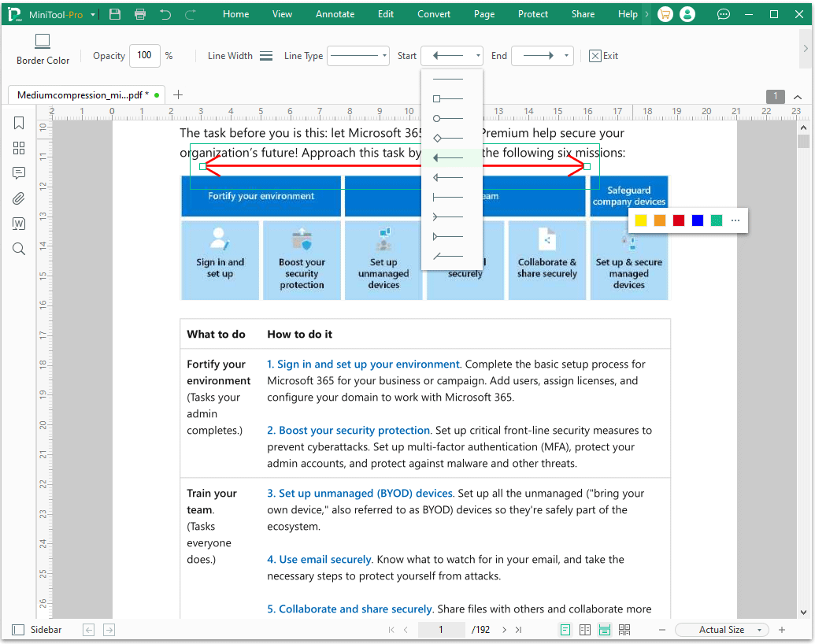This screenshot has height=644, width=815.
Task: Open the Annotate menu
Action: click(x=335, y=13)
